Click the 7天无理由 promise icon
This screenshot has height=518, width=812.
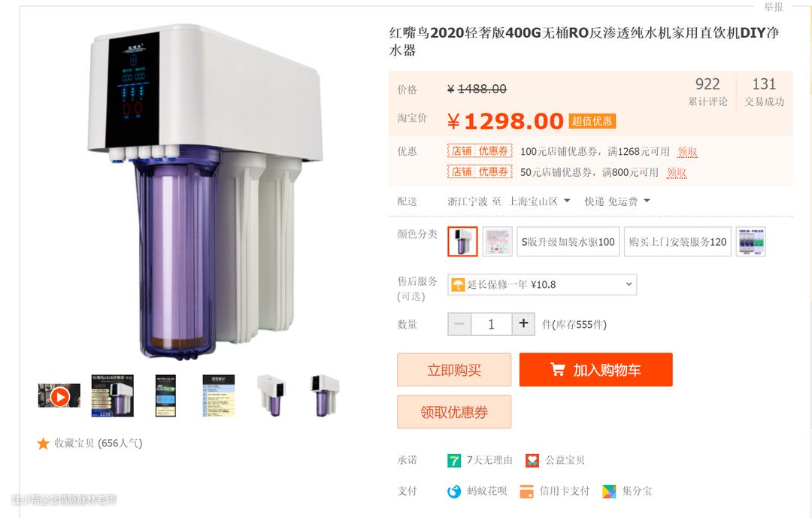(x=454, y=461)
